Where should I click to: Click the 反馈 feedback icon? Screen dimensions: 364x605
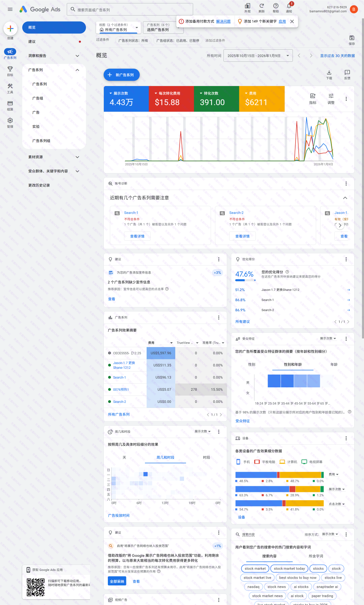[347, 73]
